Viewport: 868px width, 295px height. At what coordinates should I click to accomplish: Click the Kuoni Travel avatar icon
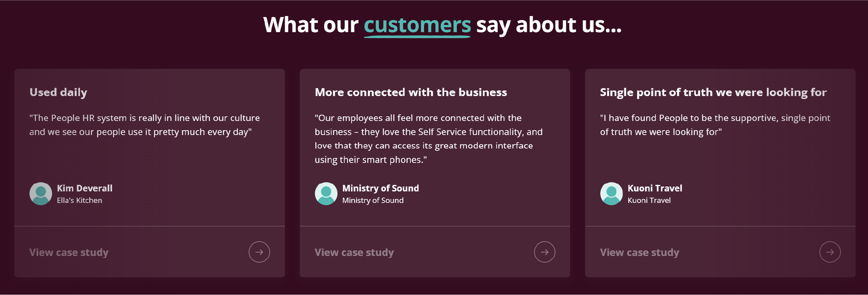pos(611,194)
